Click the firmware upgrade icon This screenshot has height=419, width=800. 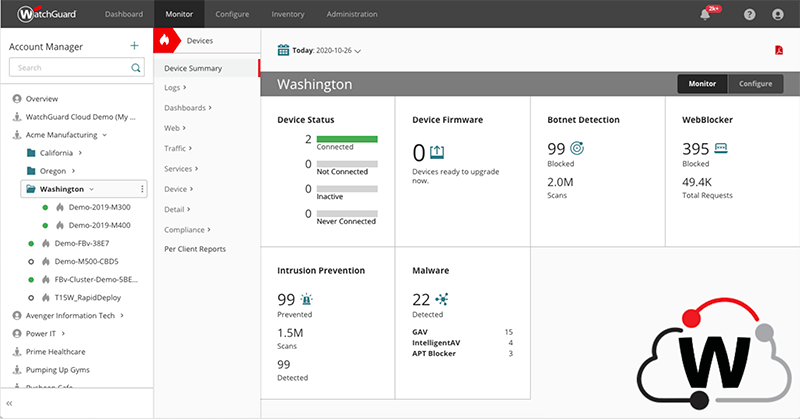(437, 152)
